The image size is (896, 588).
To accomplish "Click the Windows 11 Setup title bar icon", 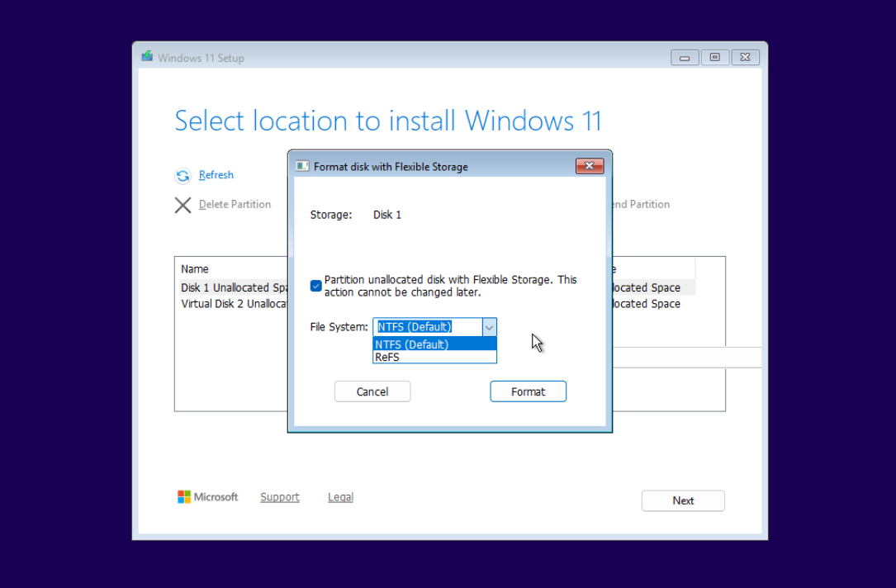I will [x=148, y=57].
